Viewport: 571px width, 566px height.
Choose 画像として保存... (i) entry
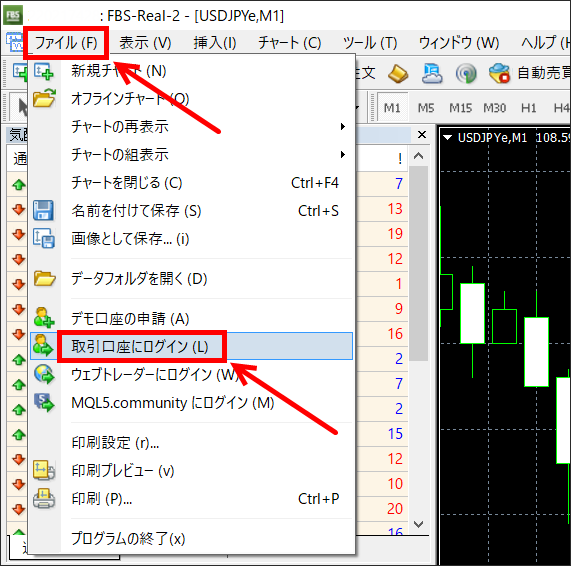192,239
